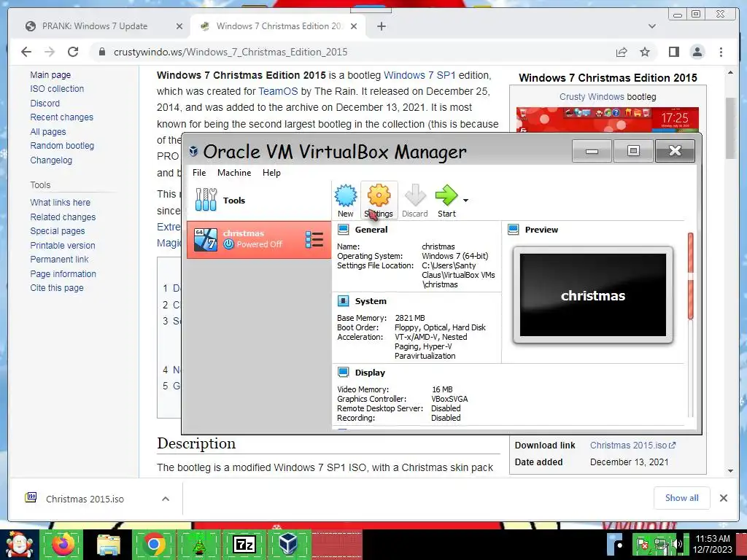This screenshot has height=560, width=747.
Task: Open Page information tool link
Action: coord(63,274)
